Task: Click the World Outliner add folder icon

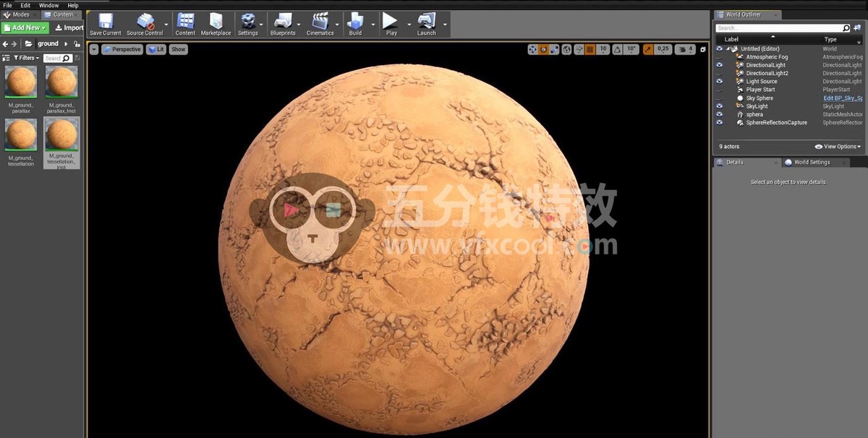Action: click(857, 28)
